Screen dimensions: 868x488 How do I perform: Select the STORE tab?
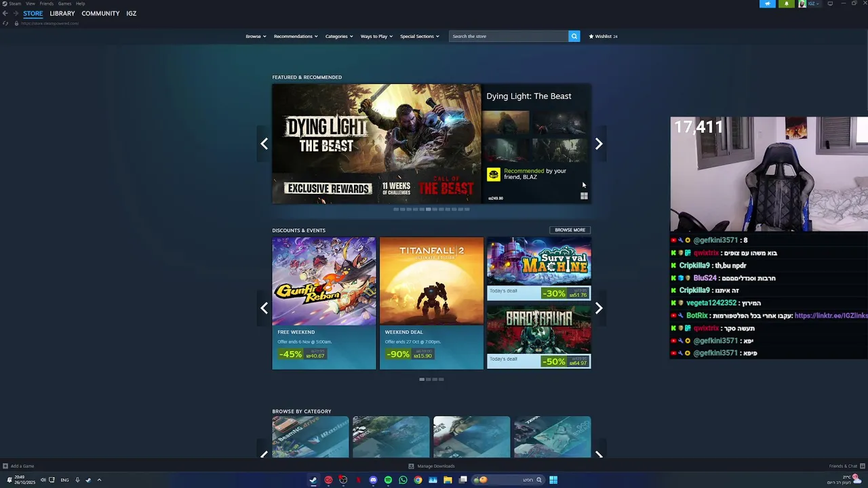[x=33, y=14]
